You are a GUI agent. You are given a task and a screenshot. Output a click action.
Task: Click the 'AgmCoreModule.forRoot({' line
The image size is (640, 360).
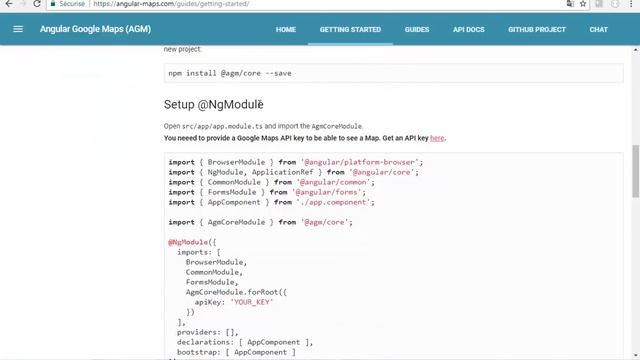pyautogui.click(x=236, y=292)
